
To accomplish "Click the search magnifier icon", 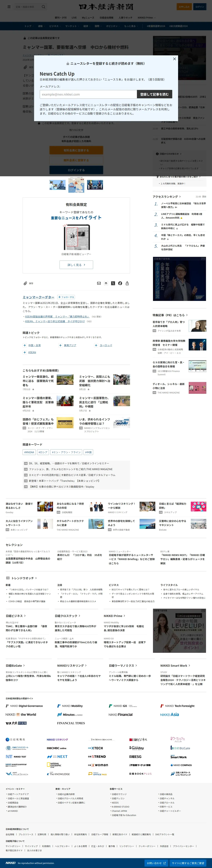I will [43, 7].
